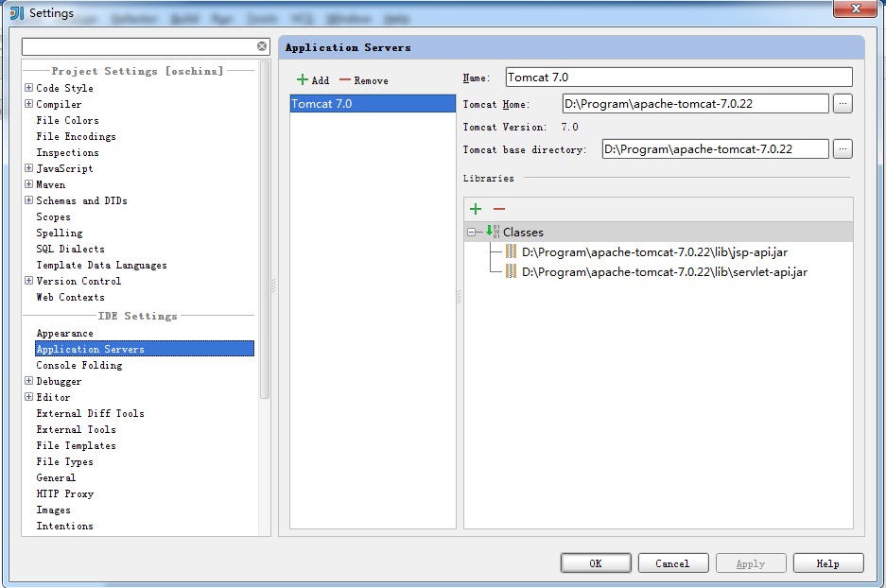Click the Settings window logo icon

[17, 13]
